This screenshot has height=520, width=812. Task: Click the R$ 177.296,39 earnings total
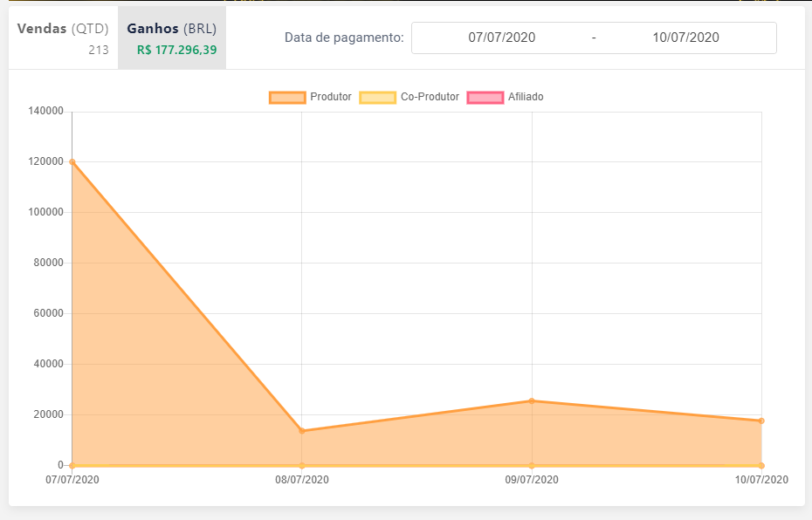[176, 51]
